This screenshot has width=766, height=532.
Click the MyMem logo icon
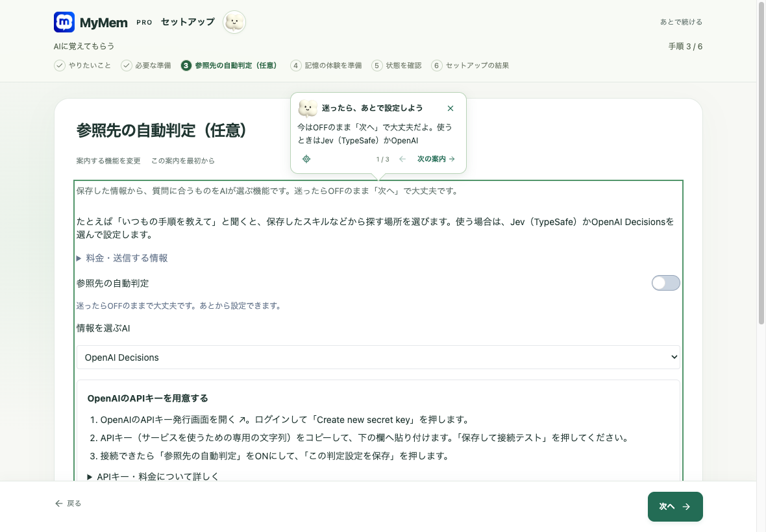click(64, 22)
